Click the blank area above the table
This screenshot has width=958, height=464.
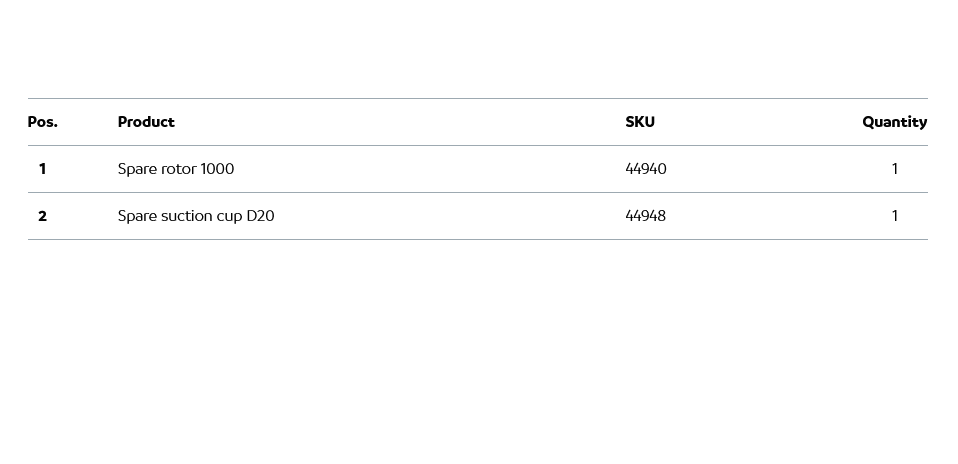pyautogui.click(x=478, y=48)
